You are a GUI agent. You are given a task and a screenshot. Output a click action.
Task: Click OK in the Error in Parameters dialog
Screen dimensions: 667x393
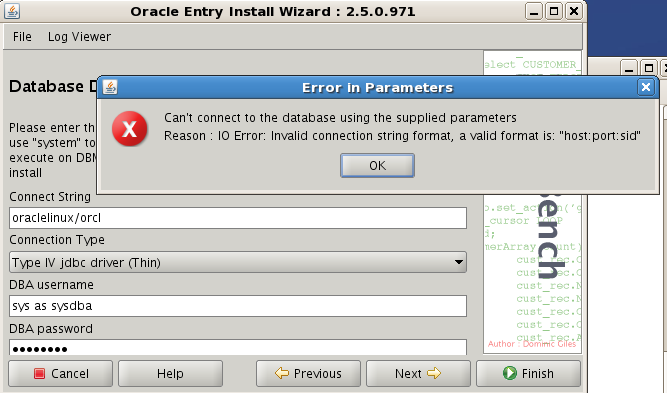click(x=377, y=165)
